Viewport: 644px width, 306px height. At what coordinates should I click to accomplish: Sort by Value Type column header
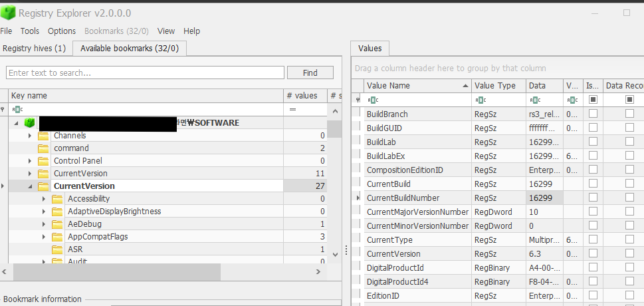(498, 86)
